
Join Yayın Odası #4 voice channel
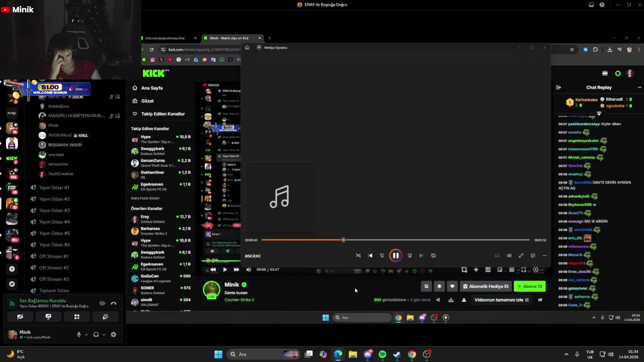pos(54,222)
